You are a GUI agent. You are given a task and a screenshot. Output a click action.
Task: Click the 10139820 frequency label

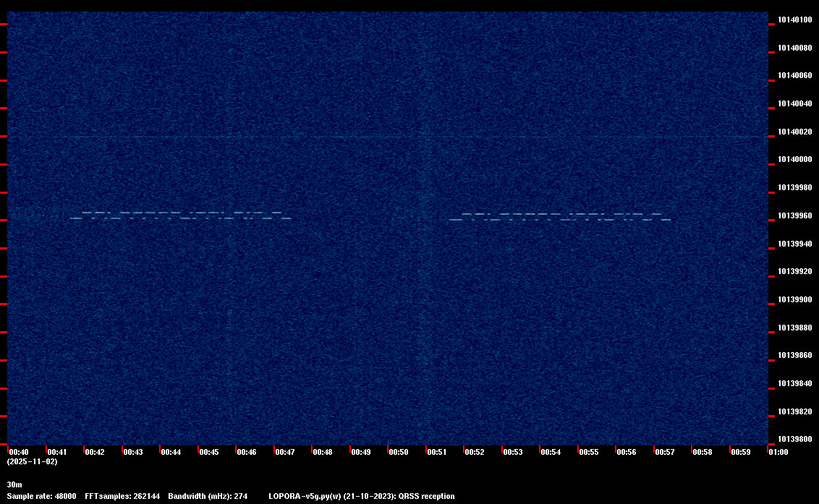tap(795, 412)
